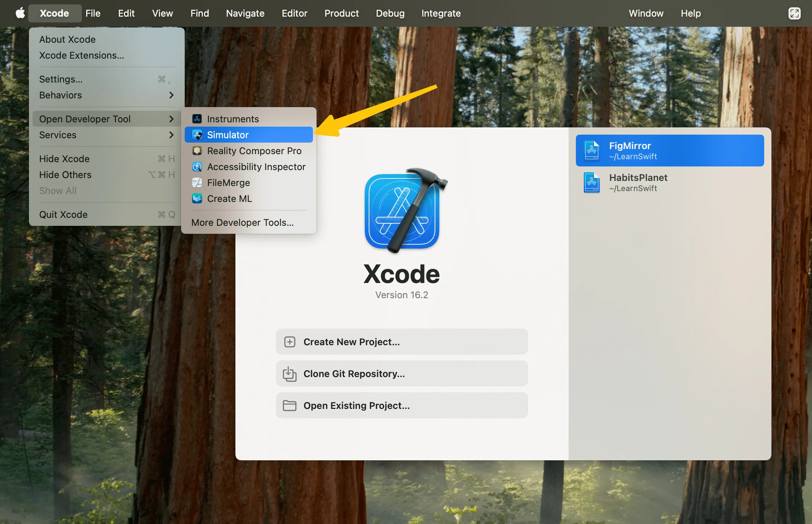This screenshot has width=812, height=524.
Task: Open Settings... from the Xcode menu
Action: pos(106,79)
